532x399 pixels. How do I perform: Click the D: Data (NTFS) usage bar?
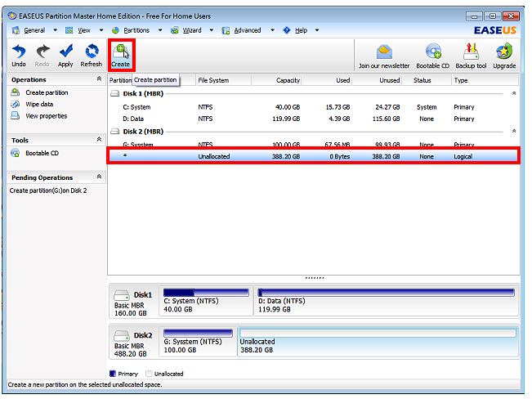[x=386, y=293]
